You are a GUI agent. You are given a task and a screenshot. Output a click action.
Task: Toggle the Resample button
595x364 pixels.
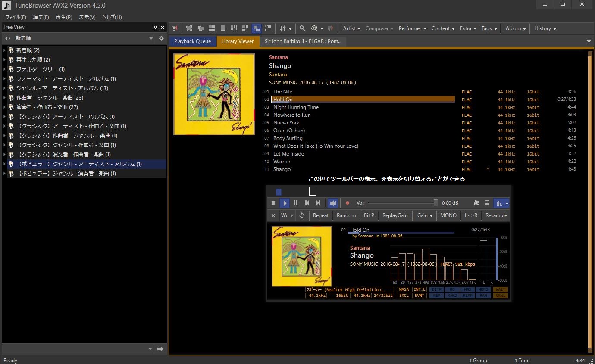pyautogui.click(x=496, y=215)
